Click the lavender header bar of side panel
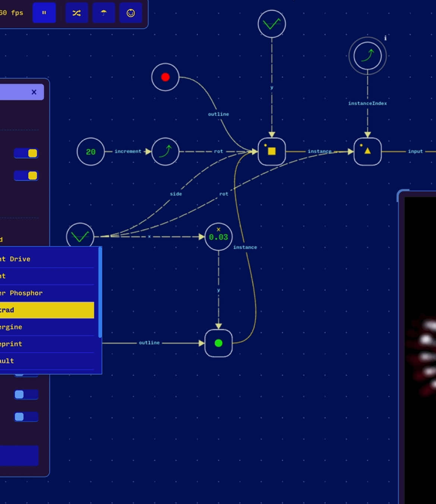The width and height of the screenshot is (436, 504). click(x=22, y=92)
